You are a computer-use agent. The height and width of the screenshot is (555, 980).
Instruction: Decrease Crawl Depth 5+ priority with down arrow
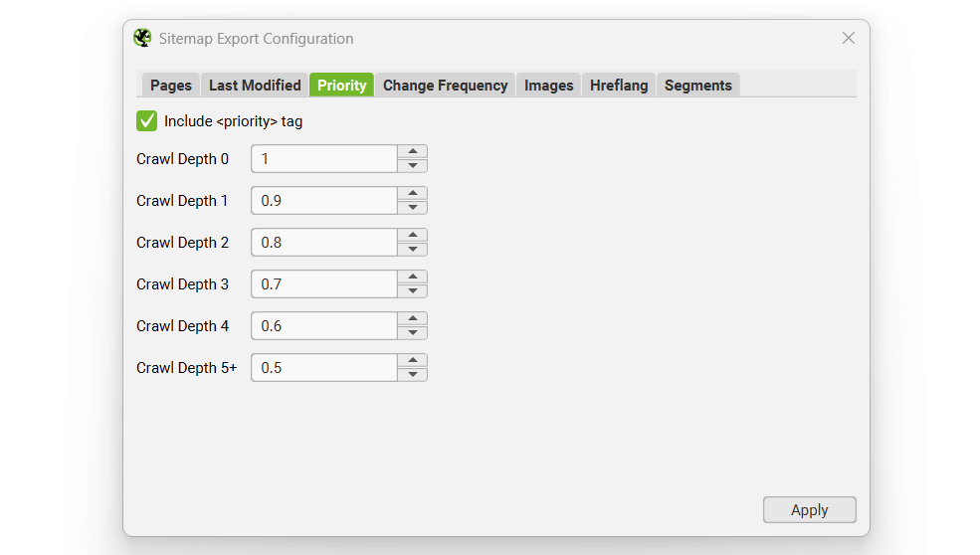coord(413,374)
